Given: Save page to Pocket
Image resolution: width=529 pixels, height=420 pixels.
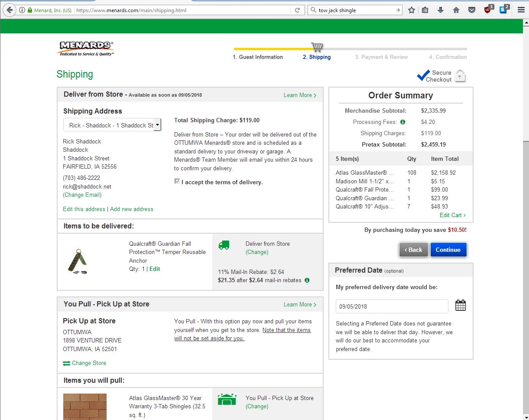Looking at the screenshot, I should coord(472,10).
